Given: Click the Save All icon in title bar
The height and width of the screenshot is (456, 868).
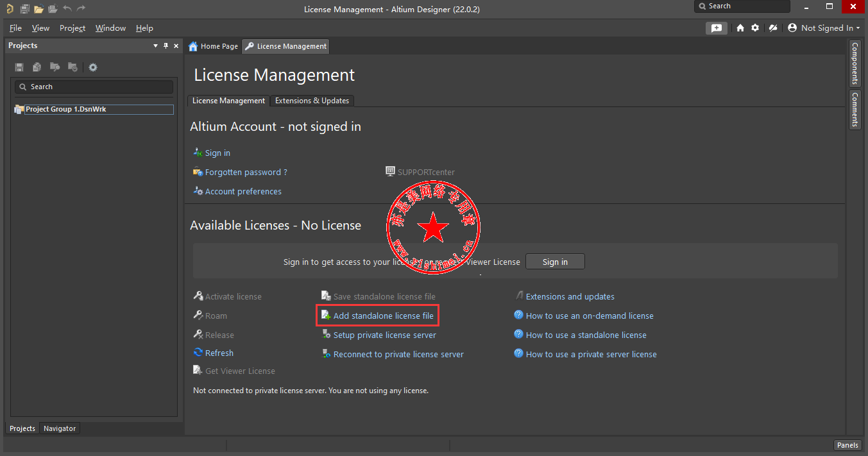Looking at the screenshot, I should tap(24, 9).
